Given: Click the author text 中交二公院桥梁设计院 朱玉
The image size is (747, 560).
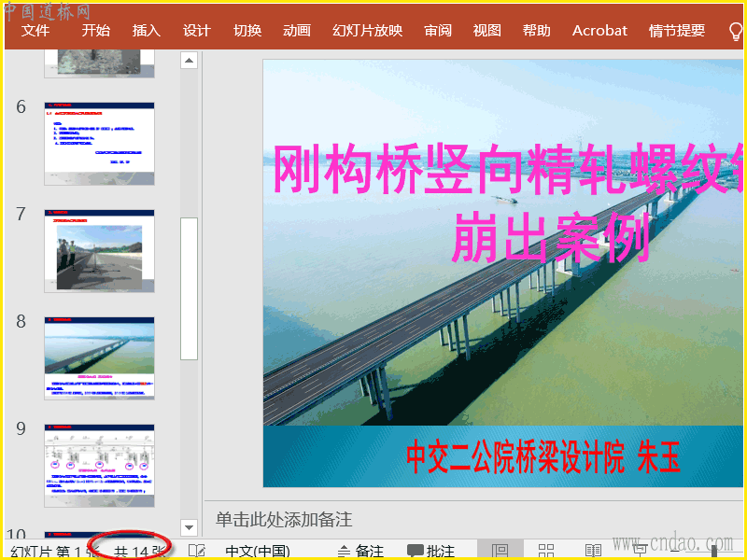Looking at the screenshot, I should click(x=543, y=456).
